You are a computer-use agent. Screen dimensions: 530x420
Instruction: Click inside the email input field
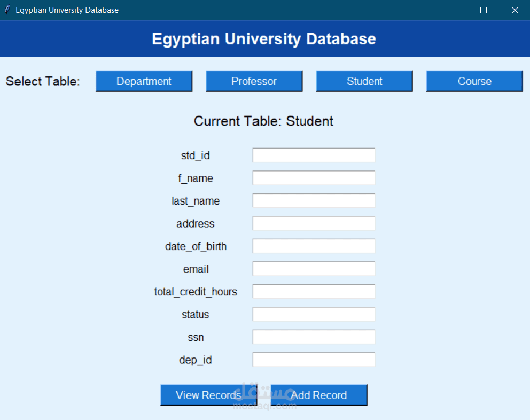pos(313,268)
